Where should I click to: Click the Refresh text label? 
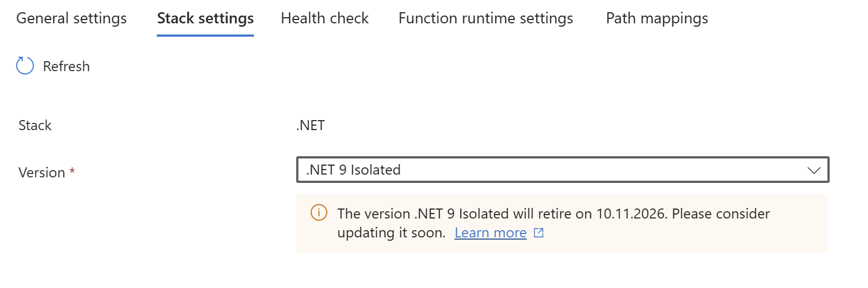point(67,66)
